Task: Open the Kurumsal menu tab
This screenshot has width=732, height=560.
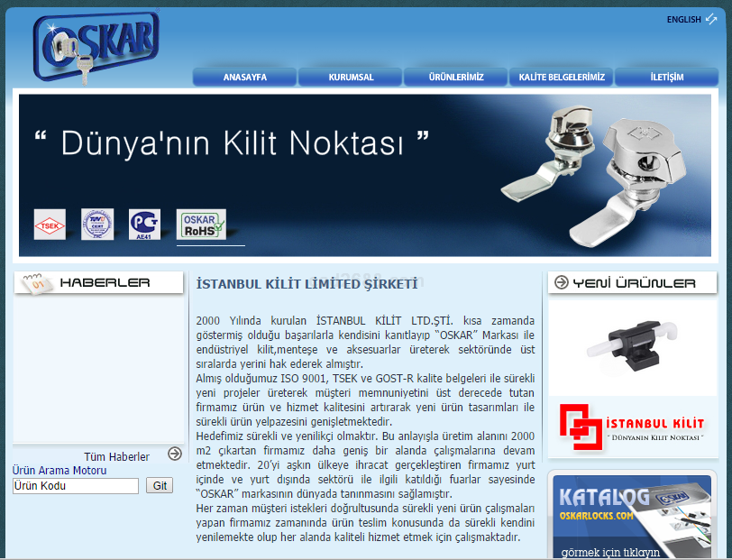Action: click(x=351, y=78)
